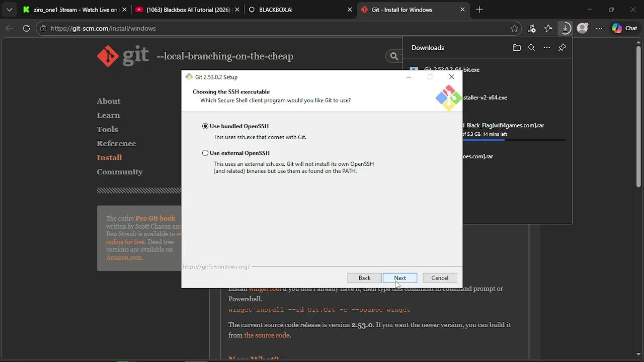Close the BLACKBOX.AI tab
644x362 pixels.
(x=350, y=10)
